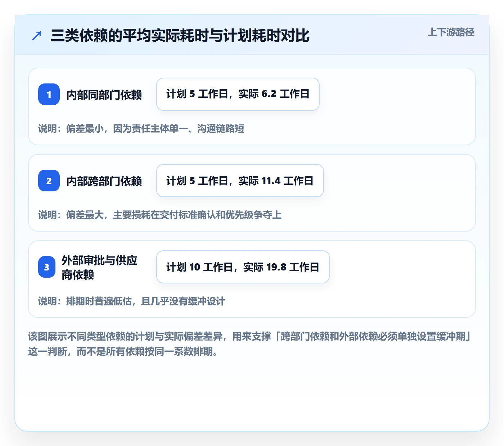Click the 上下游路径 label in header

click(451, 32)
